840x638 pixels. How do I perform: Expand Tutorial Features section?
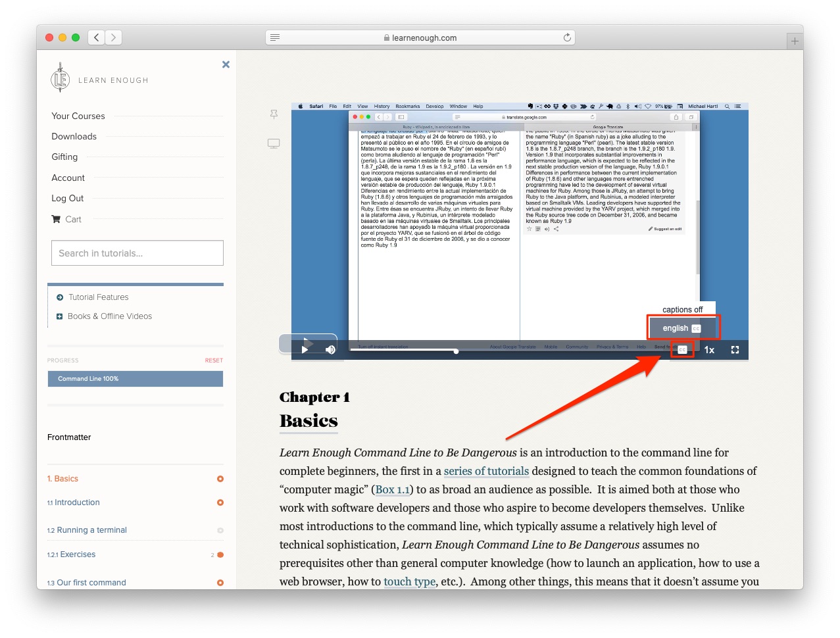[98, 297]
